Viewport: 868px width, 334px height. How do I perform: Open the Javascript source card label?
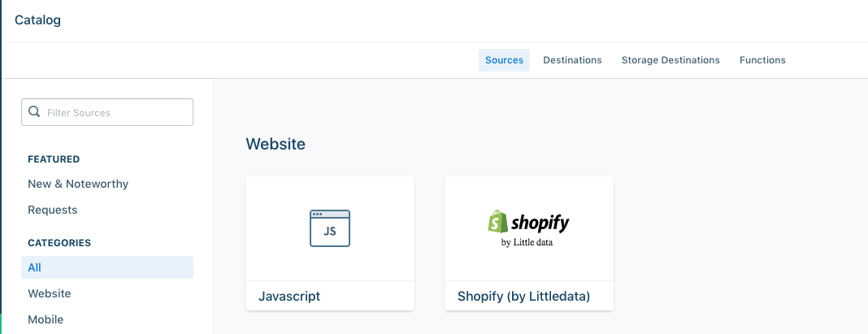coord(289,296)
